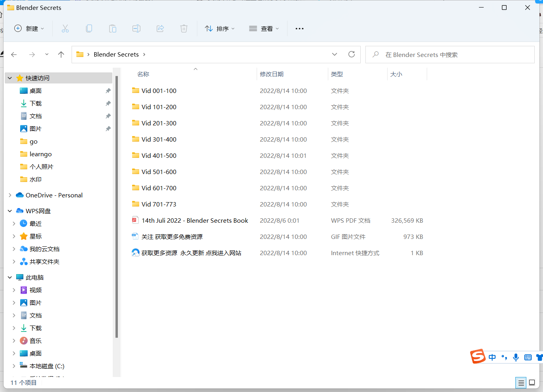This screenshot has height=392, width=543.
Task: Open the 排序 sort dropdown
Action: tap(220, 28)
